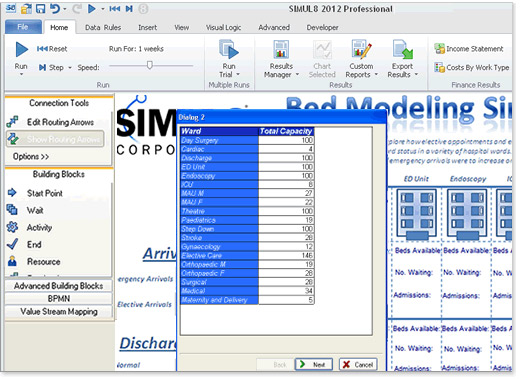Open the Run button dropdown arrow

point(21,75)
